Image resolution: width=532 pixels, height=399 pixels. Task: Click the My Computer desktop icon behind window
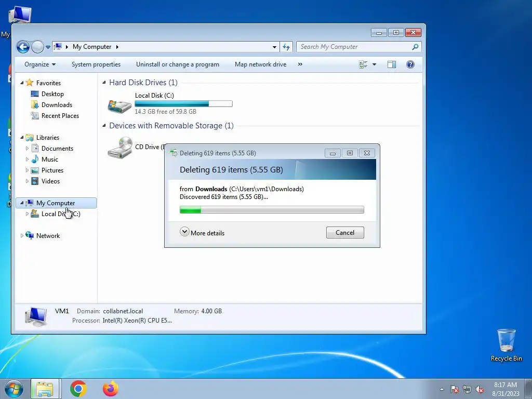tap(19, 15)
